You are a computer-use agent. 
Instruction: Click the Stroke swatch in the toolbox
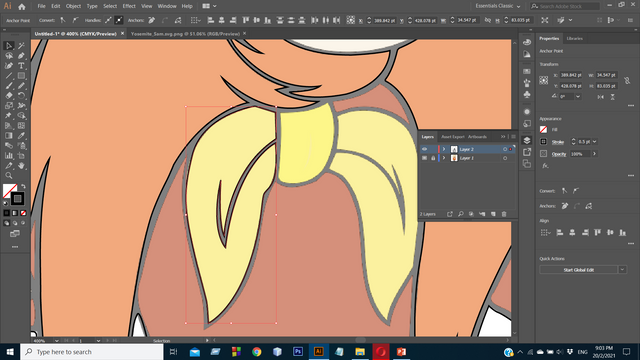tap(17, 199)
